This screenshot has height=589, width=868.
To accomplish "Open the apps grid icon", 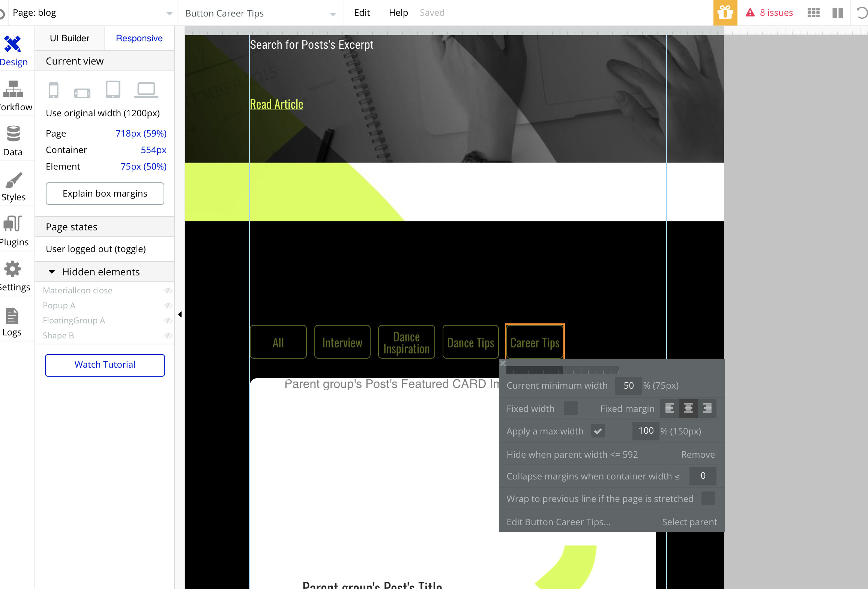I will [x=813, y=13].
